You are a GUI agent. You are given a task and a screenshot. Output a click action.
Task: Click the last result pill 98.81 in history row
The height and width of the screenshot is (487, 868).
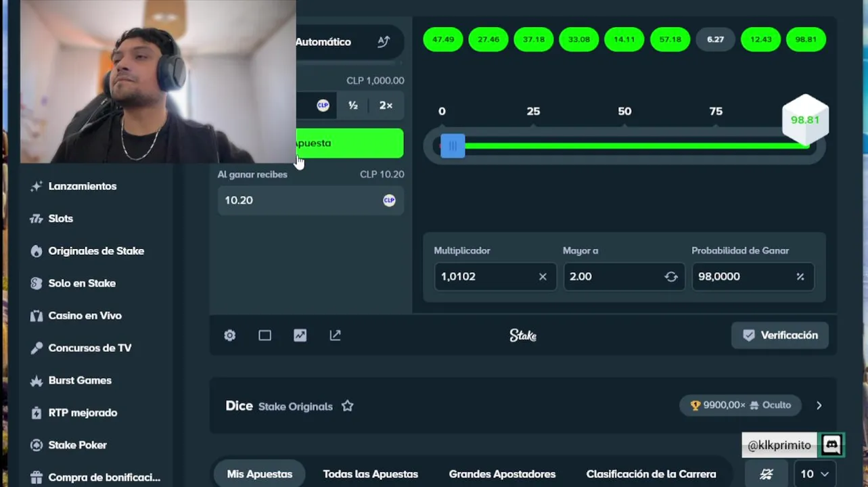[806, 39]
